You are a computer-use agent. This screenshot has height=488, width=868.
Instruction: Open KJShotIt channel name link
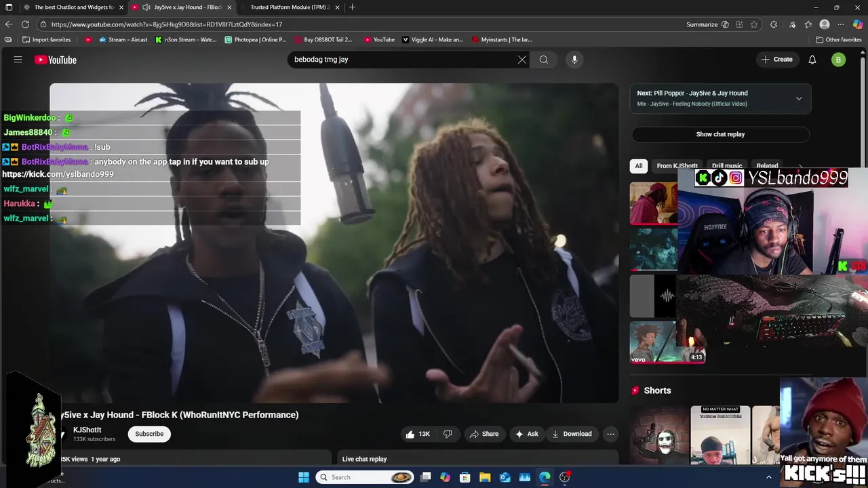click(87, 430)
